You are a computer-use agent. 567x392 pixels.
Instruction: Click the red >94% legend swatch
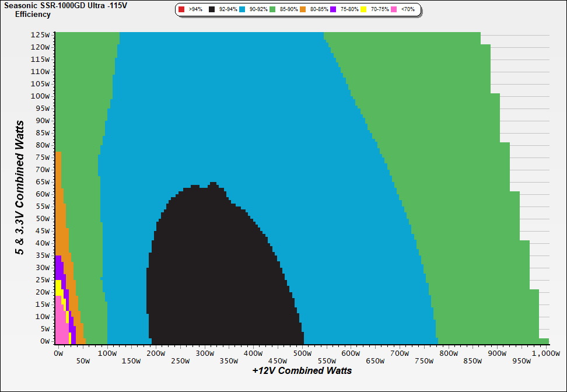coord(181,10)
